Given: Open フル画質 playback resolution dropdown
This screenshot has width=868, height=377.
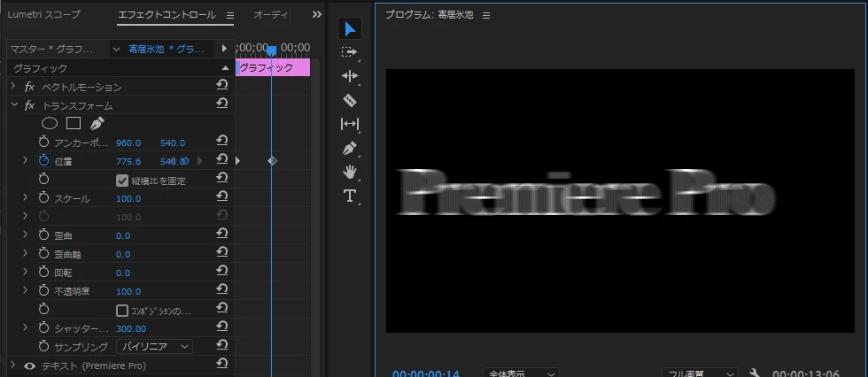Looking at the screenshot, I should click(701, 373).
